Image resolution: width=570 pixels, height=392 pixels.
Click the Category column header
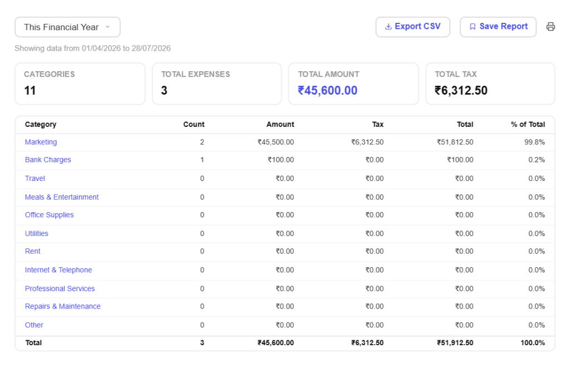point(40,124)
